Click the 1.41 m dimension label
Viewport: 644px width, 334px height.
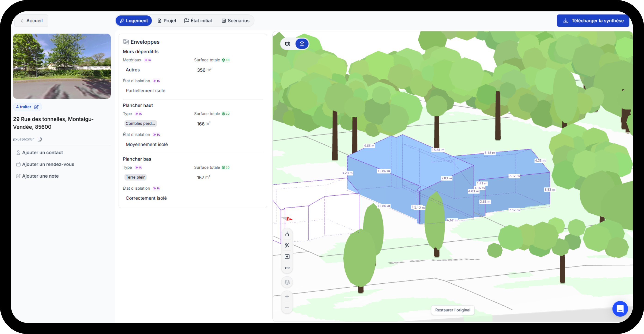click(x=482, y=183)
